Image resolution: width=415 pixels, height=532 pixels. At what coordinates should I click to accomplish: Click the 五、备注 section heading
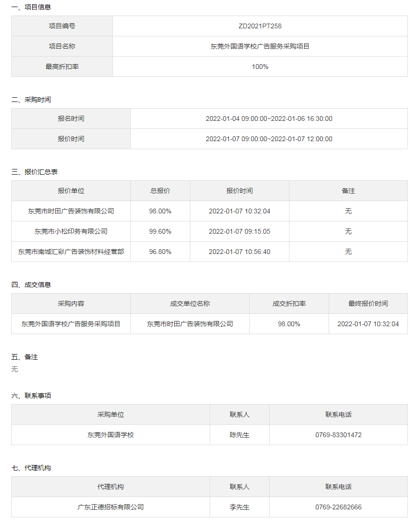(x=25, y=357)
